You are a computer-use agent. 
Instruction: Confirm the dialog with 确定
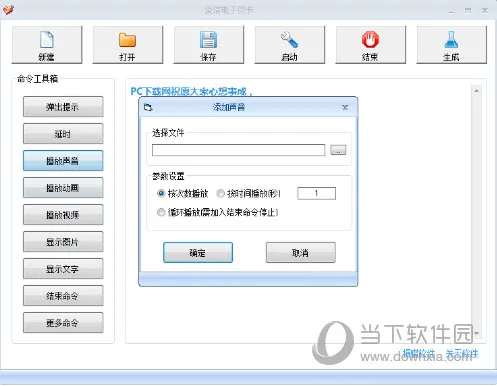(198, 253)
